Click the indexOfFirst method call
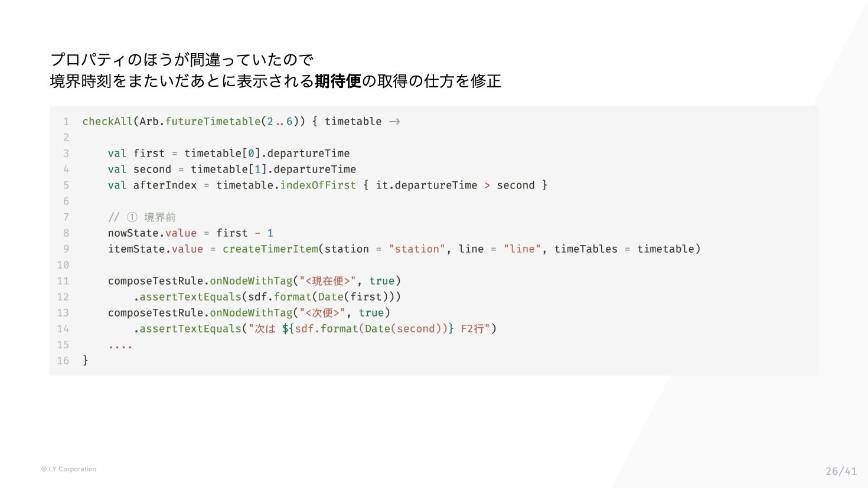Screen dimensions: 868x489 (318, 185)
